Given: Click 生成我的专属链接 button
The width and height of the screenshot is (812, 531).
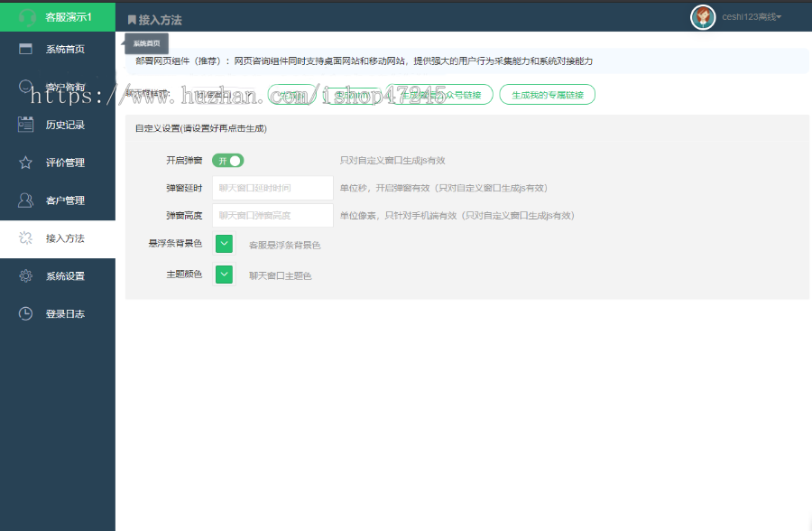Looking at the screenshot, I should [548, 95].
